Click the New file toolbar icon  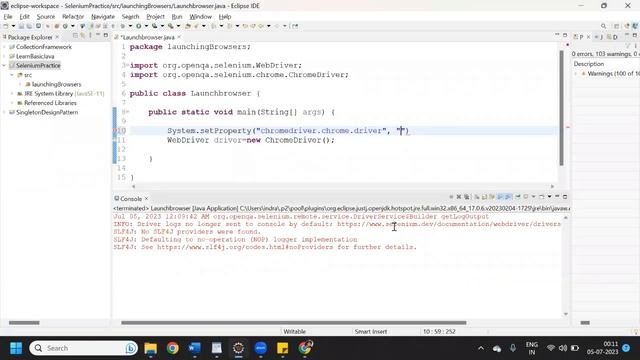(x=6, y=26)
